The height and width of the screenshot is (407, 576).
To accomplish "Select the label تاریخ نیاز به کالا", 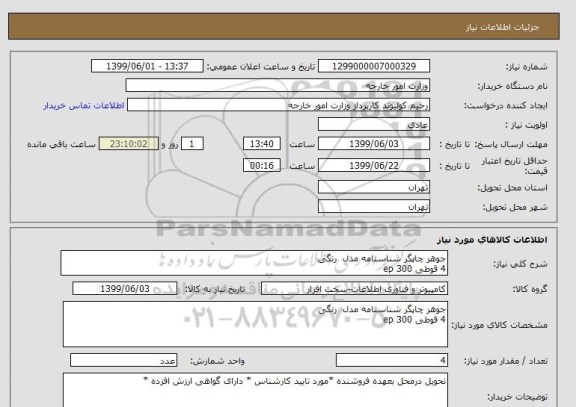I will tap(214, 289).
